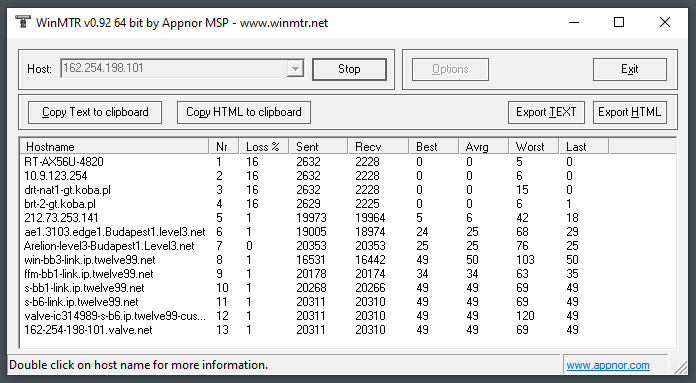Open the Options dialog
The width and height of the screenshot is (696, 383).
point(450,69)
